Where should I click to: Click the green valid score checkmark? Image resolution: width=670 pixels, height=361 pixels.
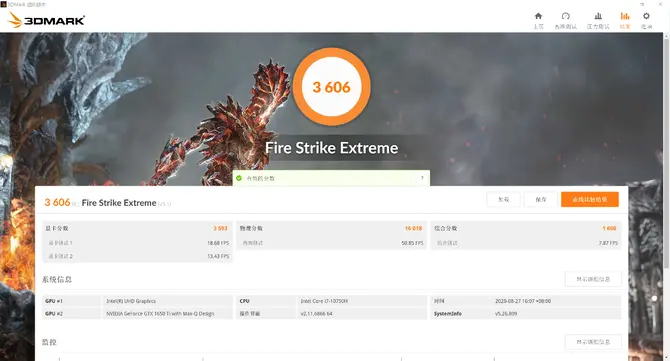coord(239,178)
